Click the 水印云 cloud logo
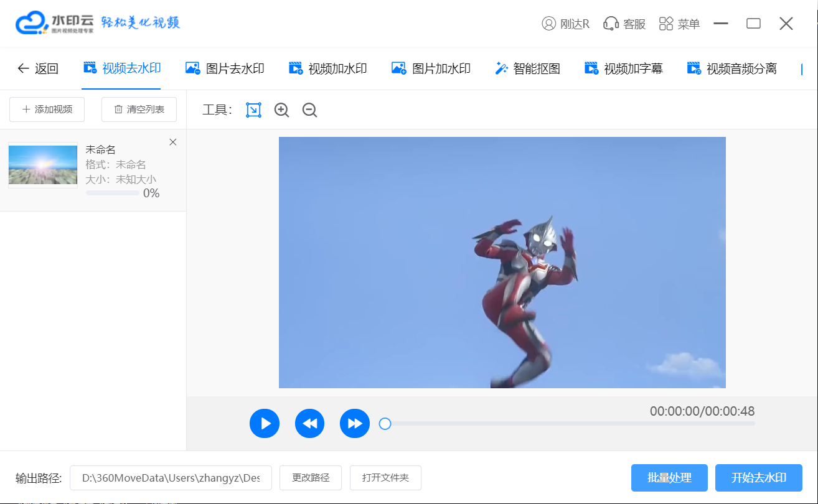 tap(55, 23)
